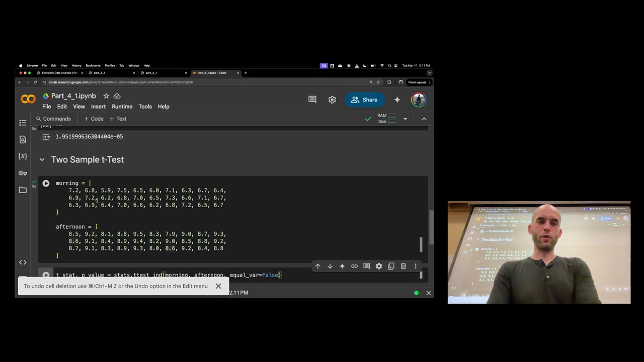Image resolution: width=644 pixels, height=362 pixels.
Task: Reload the page in Chrome
Action: (35, 82)
